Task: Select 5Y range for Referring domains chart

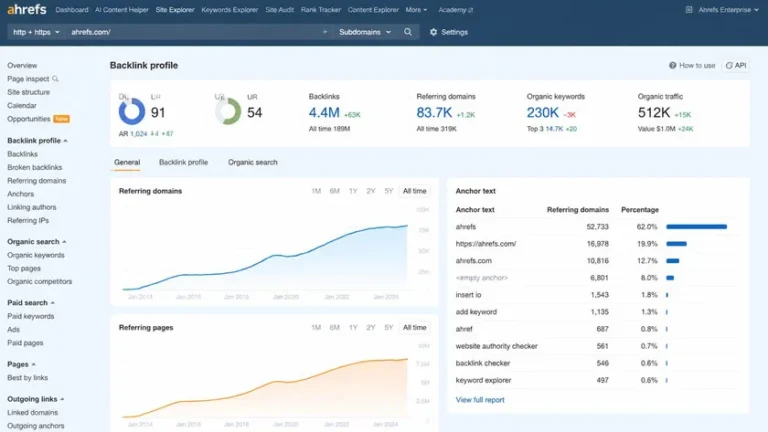Action: (389, 191)
